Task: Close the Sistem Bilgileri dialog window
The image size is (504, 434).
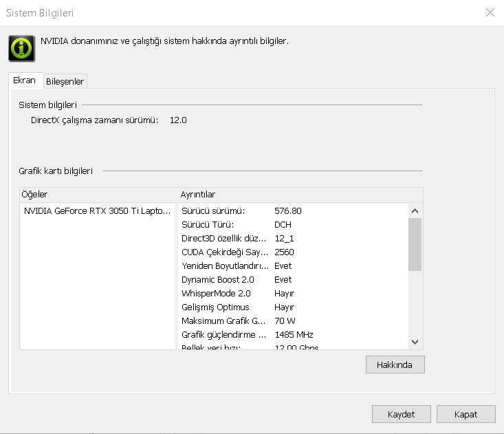Action: pyautogui.click(x=490, y=12)
